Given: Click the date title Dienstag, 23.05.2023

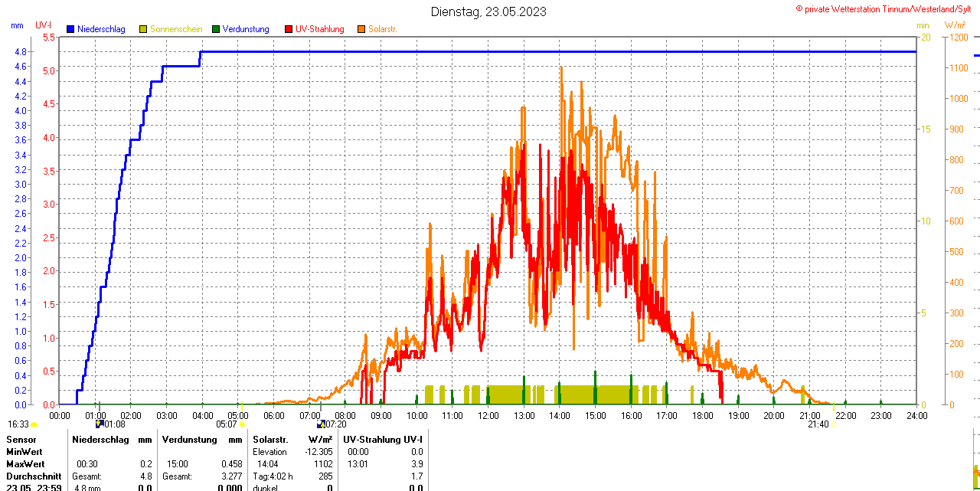Looking at the screenshot, I should 488,11.
